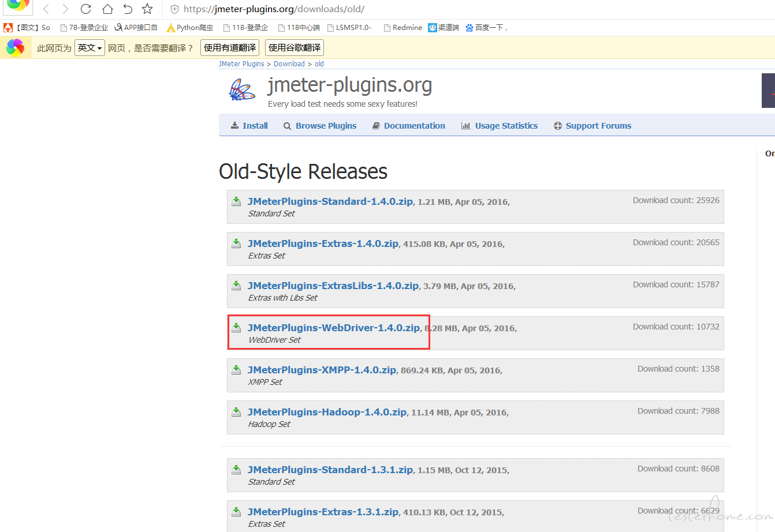Click the Download breadcrumb link
This screenshot has height=532, width=775.
[x=289, y=64]
